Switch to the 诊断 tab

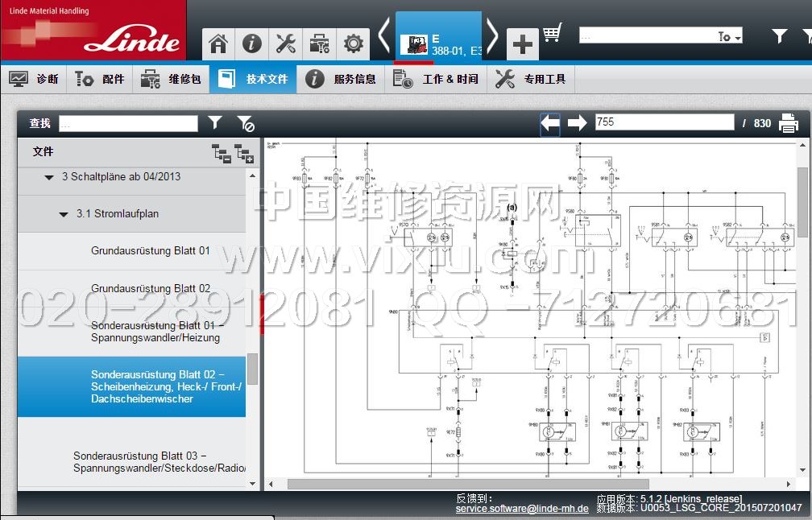click(34, 79)
